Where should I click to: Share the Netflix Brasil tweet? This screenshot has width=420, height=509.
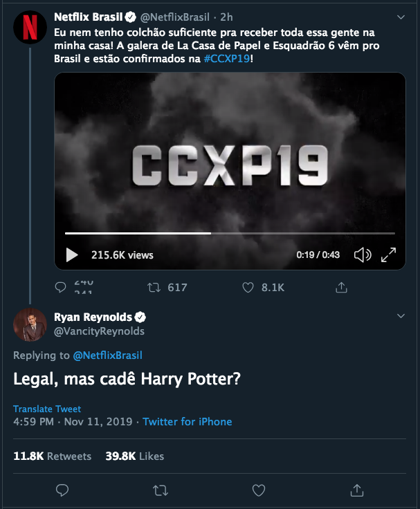[x=341, y=287]
